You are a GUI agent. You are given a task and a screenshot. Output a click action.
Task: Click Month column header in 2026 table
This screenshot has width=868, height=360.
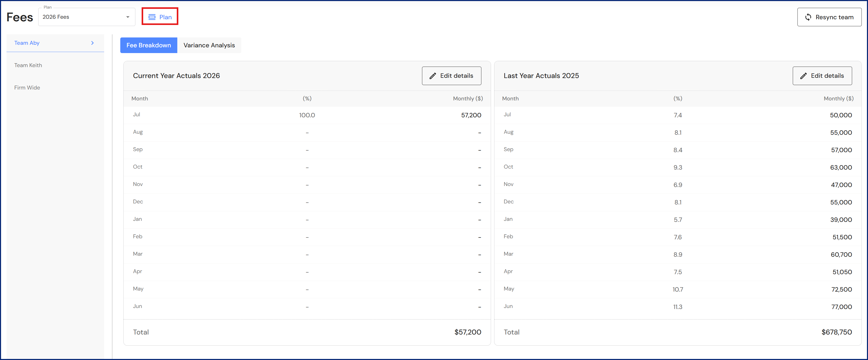140,98
